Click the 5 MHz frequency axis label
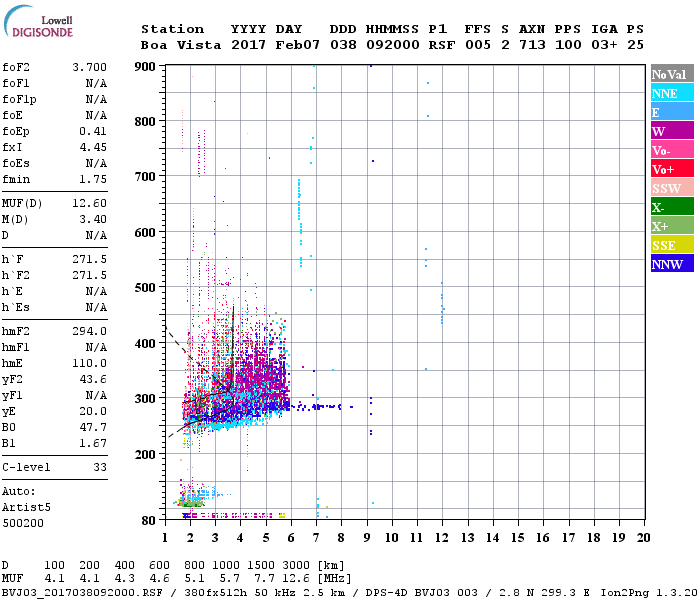This screenshot has width=700, height=600. pyautogui.click(x=266, y=538)
